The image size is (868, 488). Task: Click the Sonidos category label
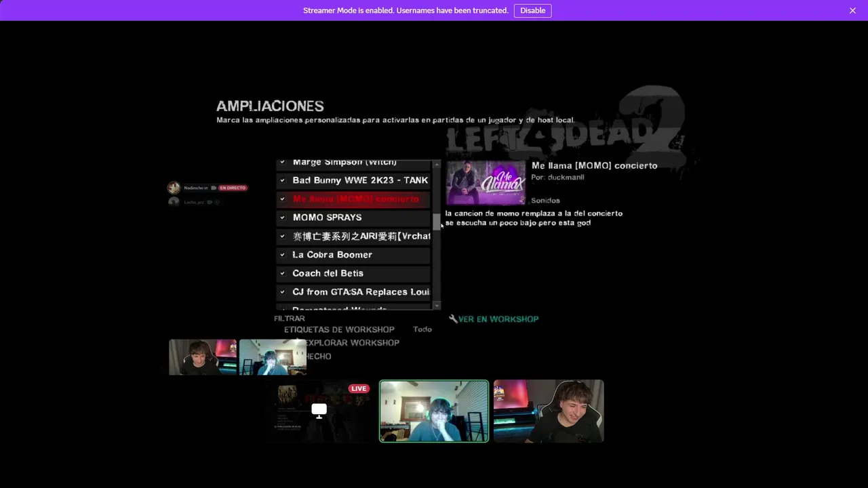pyautogui.click(x=545, y=201)
